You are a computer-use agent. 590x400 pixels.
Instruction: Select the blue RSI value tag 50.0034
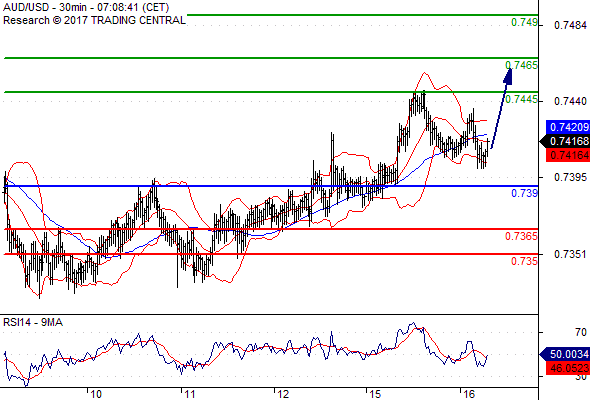pyautogui.click(x=565, y=354)
